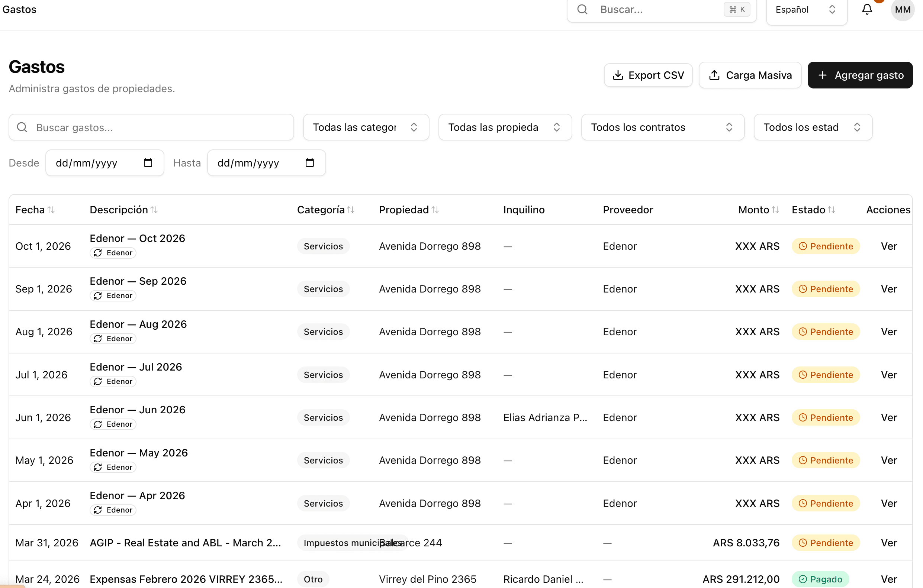Click inquilino Elias Adrianza P...
Image resolution: width=923 pixels, height=588 pixels.
(x=545, y=417)
